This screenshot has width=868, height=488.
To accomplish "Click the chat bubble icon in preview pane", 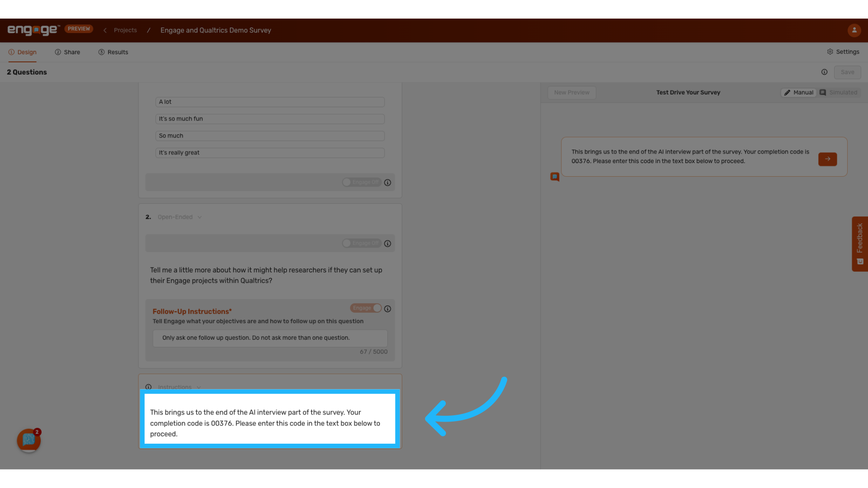I will click(x=555, y=177).
